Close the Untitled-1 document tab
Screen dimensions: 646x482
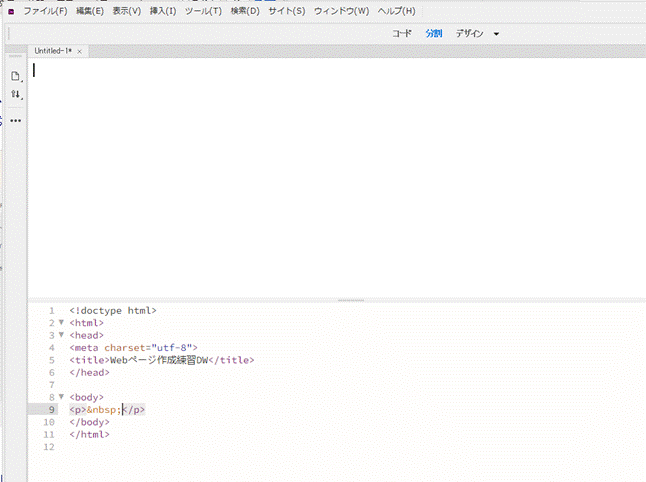coord(79,51)
